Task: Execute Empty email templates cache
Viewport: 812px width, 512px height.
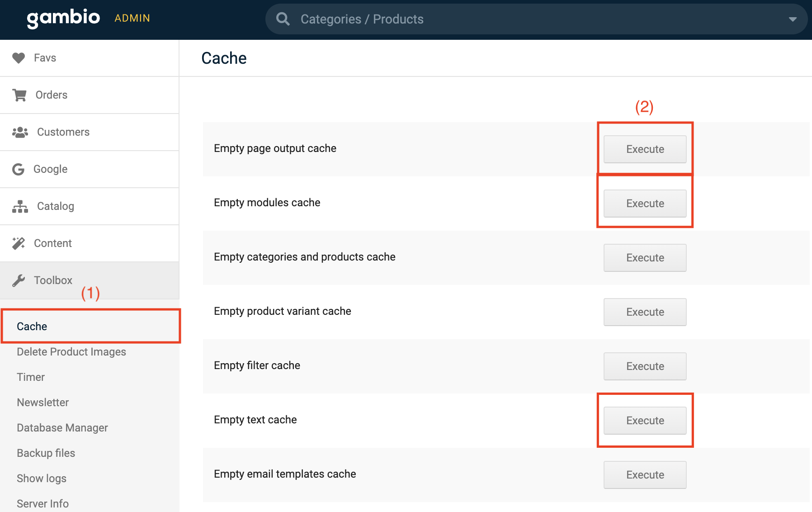Action: [x=645, y=475]
